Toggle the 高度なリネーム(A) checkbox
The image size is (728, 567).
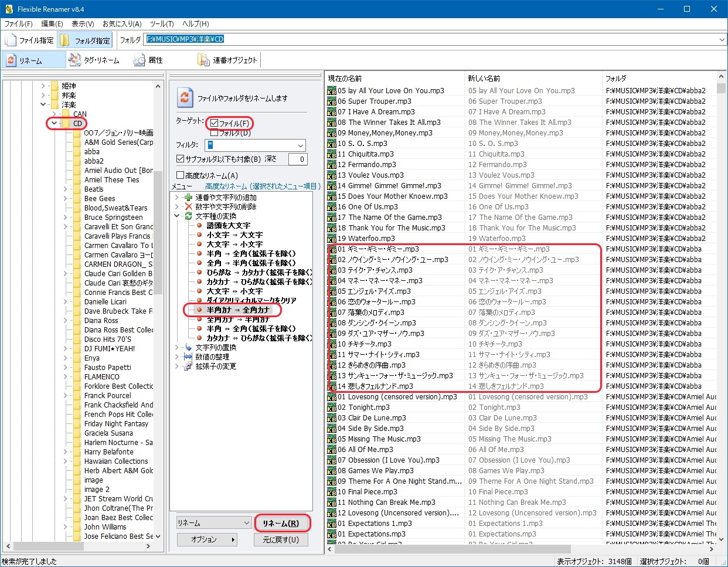tap(181, 175)
